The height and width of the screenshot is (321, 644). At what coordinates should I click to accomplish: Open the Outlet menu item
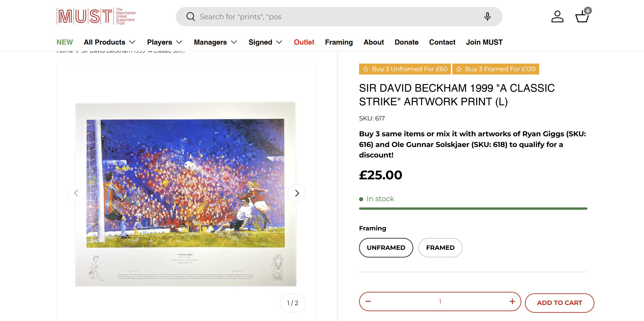click(304, 42)
